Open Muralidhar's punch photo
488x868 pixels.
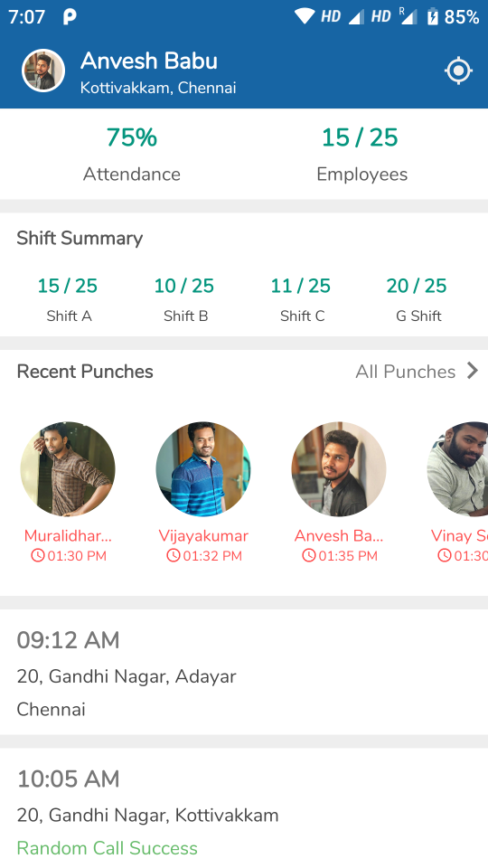pyautogui.click(x=68, y=469)
